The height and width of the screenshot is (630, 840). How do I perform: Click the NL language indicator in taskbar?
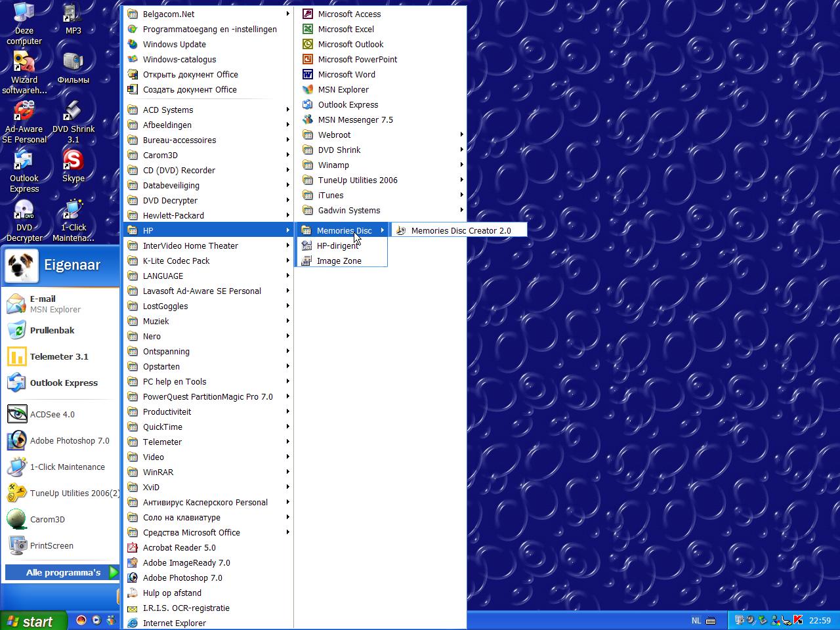coord(696,620)
